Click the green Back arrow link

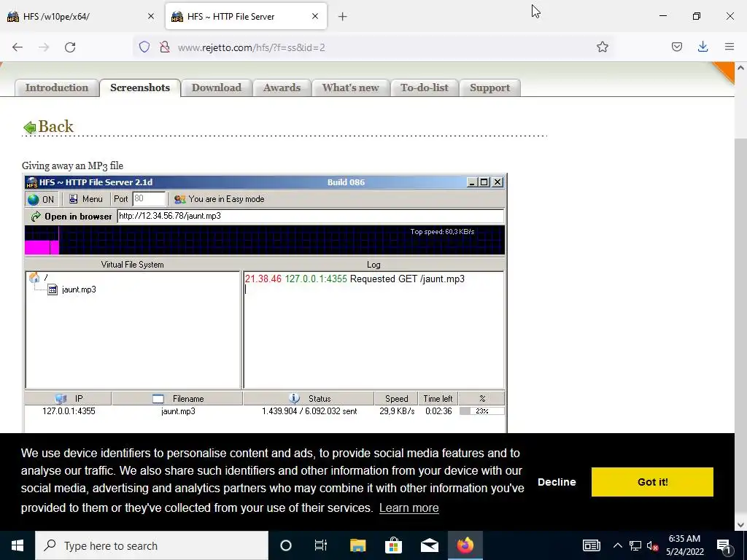[x=49, y=127]
